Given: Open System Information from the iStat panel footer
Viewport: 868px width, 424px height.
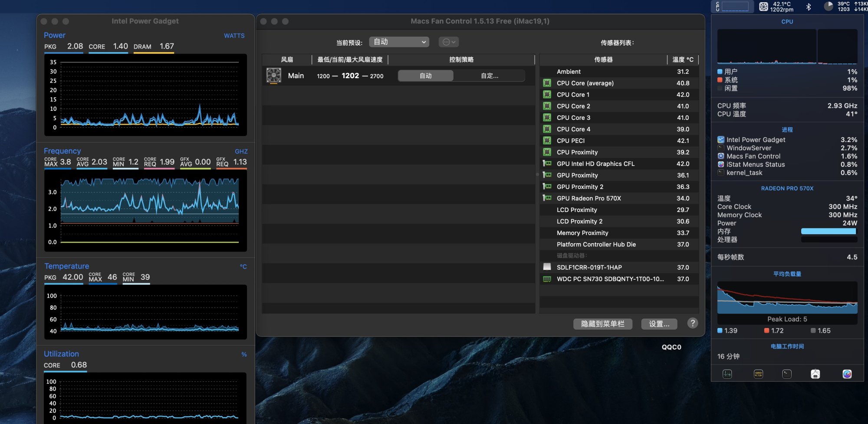Looking at the screenshot, I should coord(815,374).
